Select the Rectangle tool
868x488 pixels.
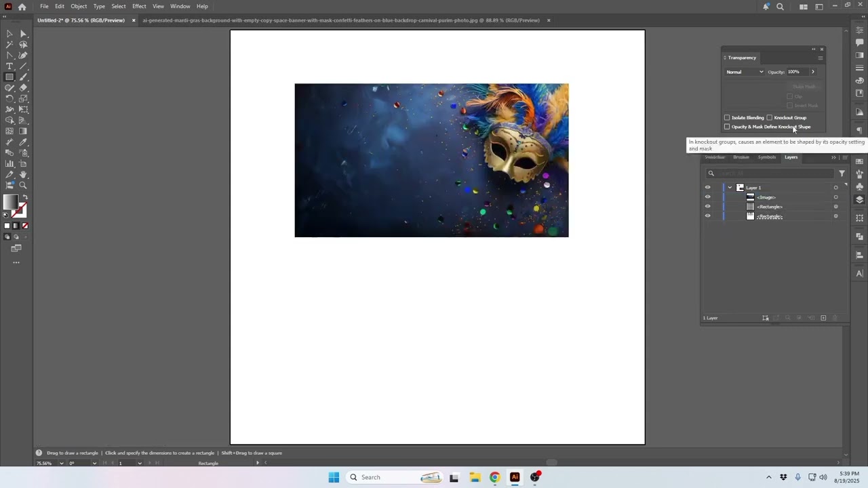tap(9, 77)
